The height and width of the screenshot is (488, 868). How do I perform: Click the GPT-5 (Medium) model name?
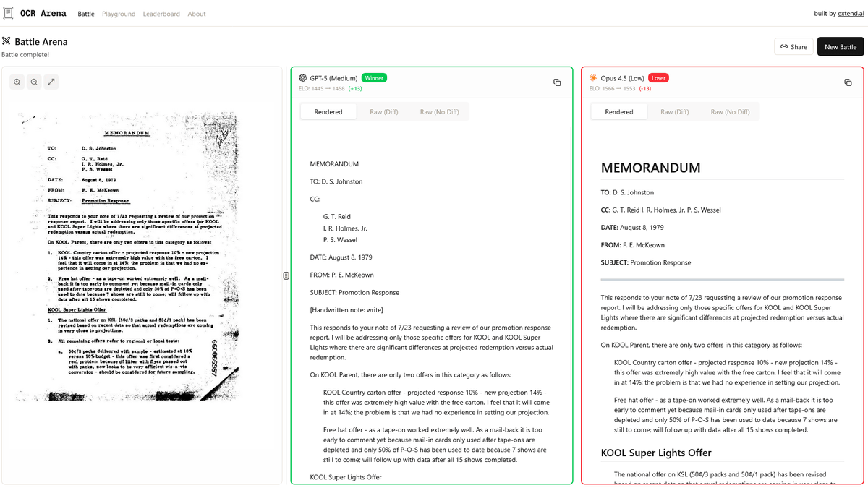[x=333, y=77]
